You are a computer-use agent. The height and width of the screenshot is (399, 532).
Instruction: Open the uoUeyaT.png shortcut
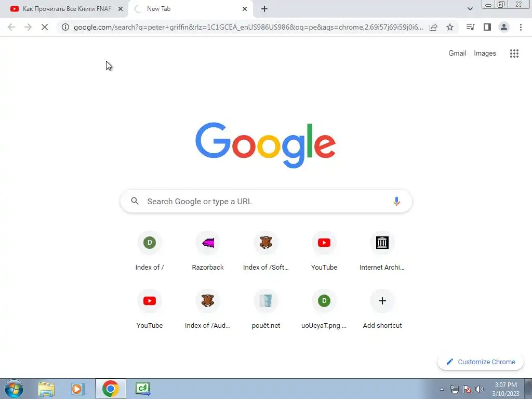[324, 310]
